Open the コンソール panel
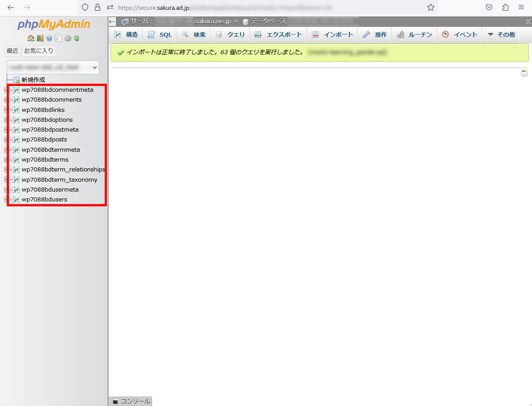 (130, 401)
